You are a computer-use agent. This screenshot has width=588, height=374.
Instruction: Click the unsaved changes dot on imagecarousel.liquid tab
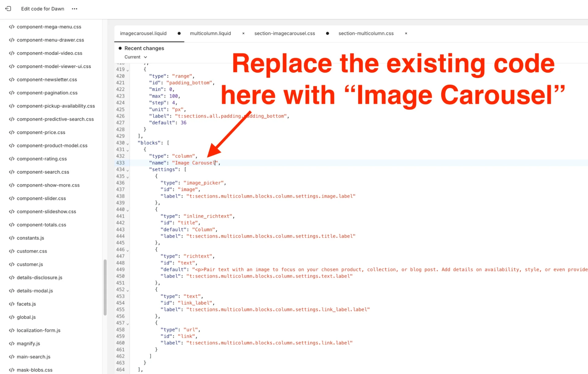[179, 33]
